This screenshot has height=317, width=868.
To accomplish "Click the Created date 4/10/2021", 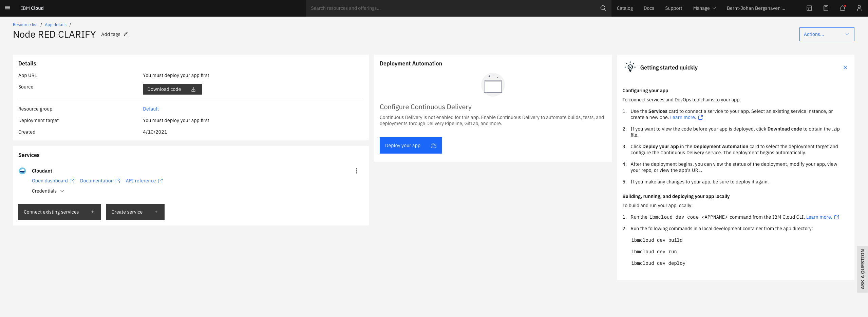I will coord(155,132).
